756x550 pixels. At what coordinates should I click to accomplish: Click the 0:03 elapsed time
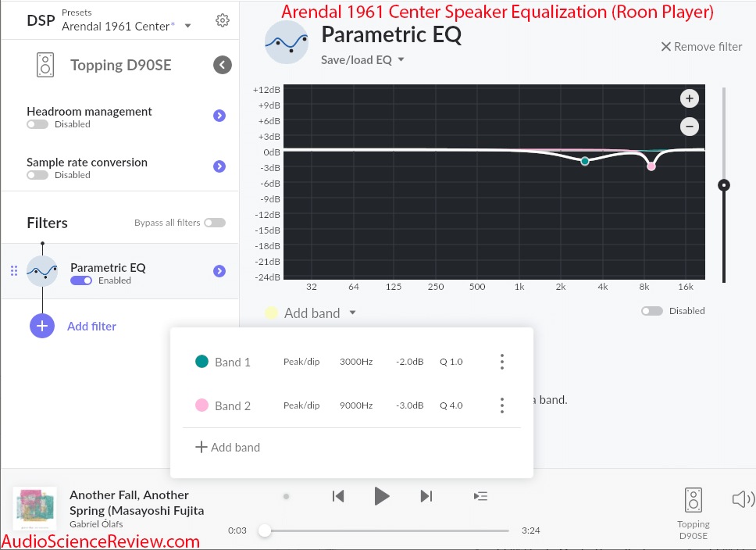[x=237, y=530]
